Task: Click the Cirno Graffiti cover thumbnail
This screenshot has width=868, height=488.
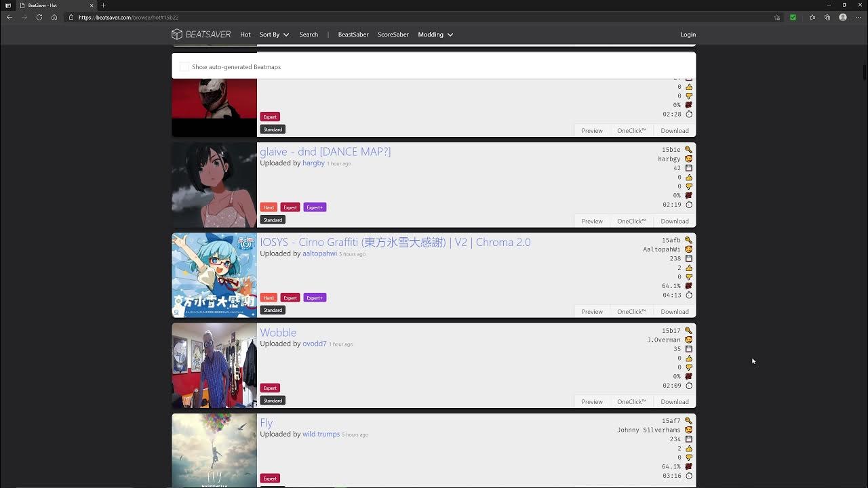Action: click(214, 275)
